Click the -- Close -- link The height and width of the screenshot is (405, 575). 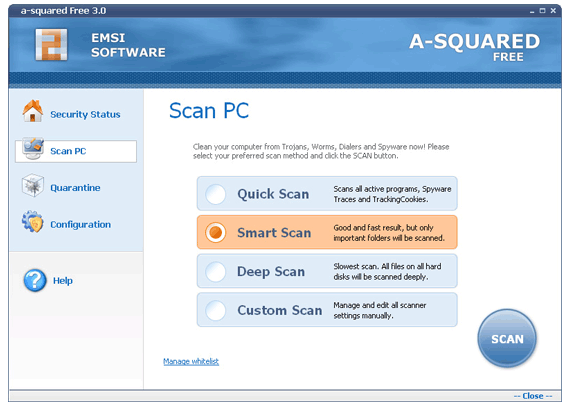click(533, 396)
